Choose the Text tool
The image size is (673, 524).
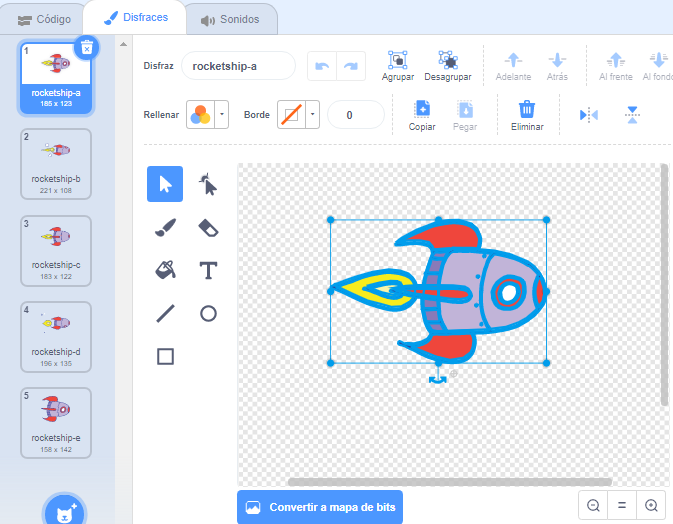click(208, 270)
